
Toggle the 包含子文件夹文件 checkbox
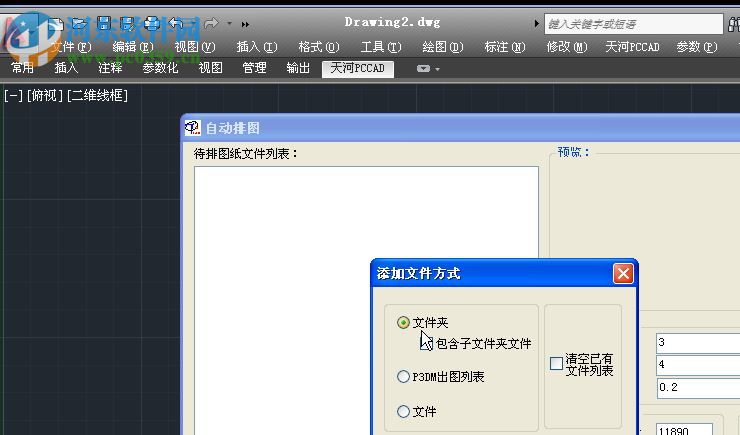pos(427,344)
